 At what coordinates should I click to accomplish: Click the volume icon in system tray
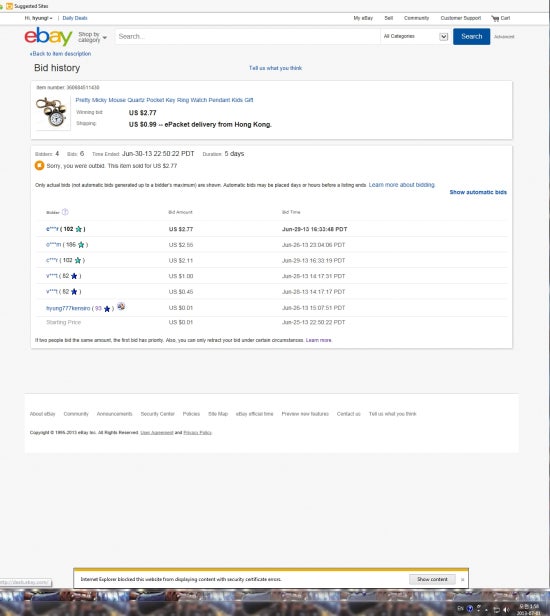pyautogui.click(x=506, y=609)
